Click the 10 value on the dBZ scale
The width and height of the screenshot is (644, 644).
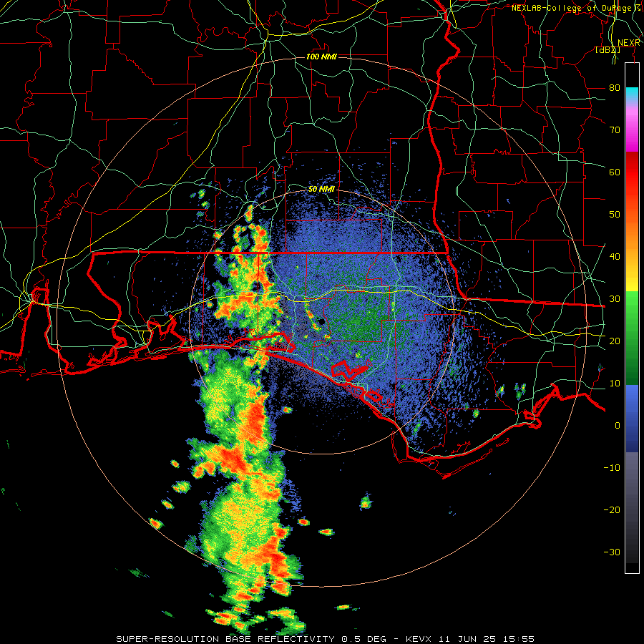615,384
